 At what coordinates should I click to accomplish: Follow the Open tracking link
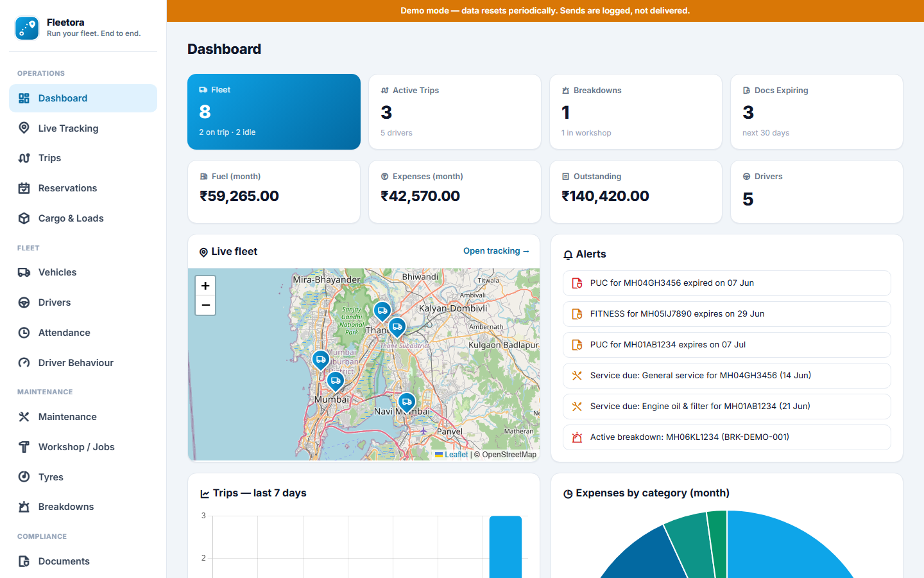point(496,251)
